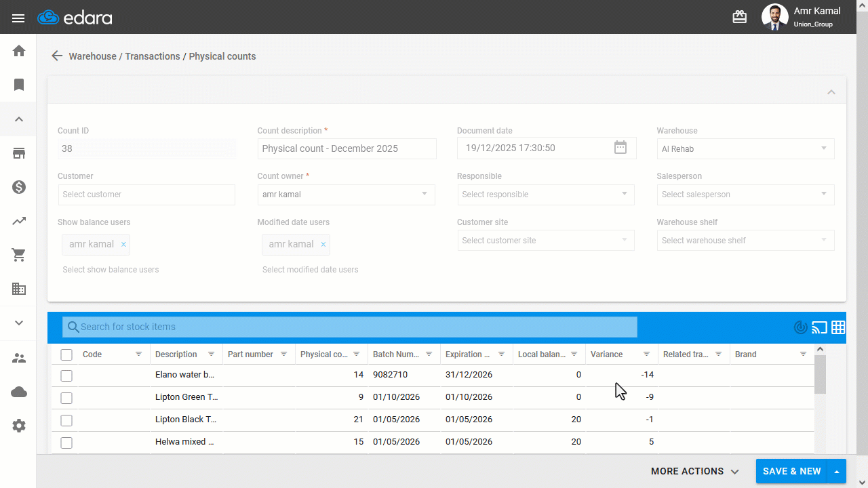The width and height of the screenshot is (868, 488).
Task: Open the Variance column filter menu
Action: [x=646, y=354]
